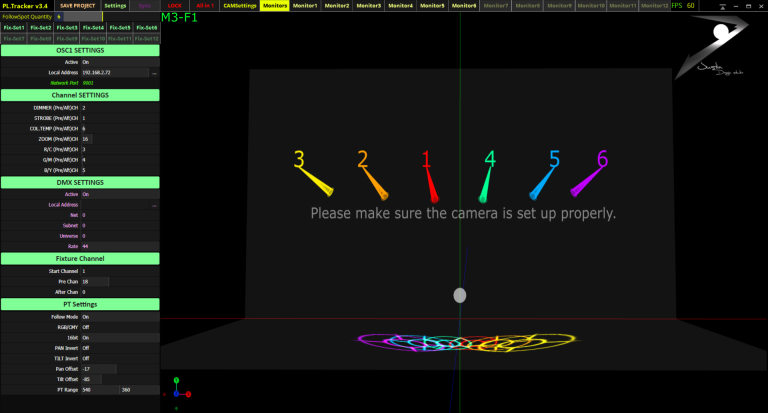Viewport: 768px width, 413px height.
Task: Collapse the DMX SETTINGS section header
Action: (x=79, y=182)
